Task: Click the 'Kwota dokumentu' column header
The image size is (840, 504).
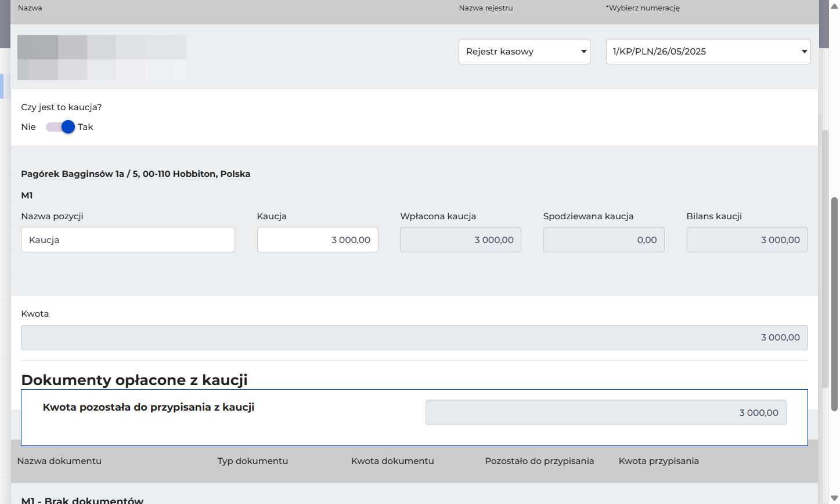Action: tap(392, 461)
